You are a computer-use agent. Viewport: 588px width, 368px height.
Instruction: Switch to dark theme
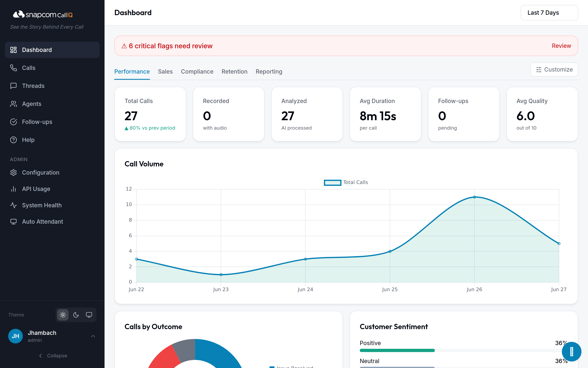pyautogui.click(x=76, y=315)
